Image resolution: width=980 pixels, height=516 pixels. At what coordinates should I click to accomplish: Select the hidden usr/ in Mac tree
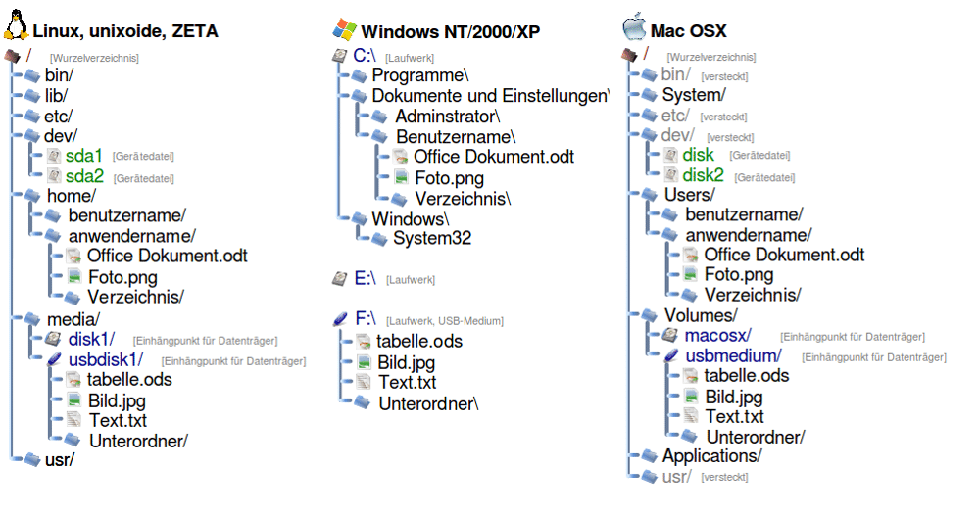(677, 476)
